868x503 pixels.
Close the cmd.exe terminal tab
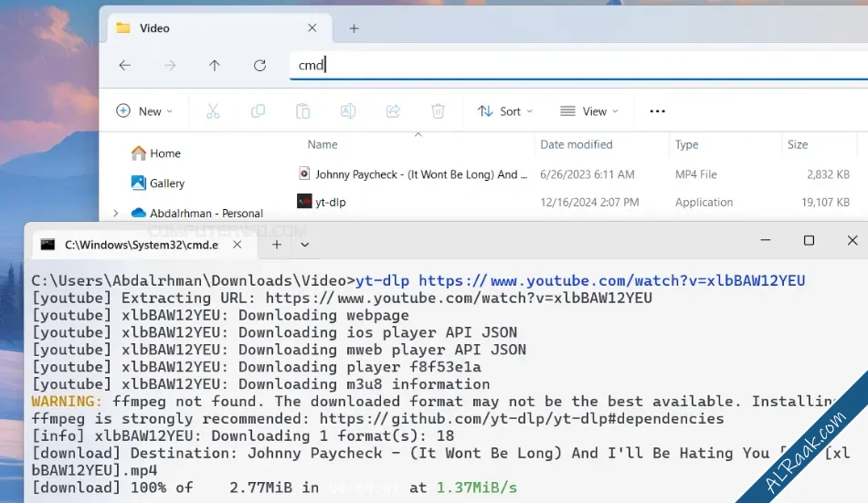coord(237,245)
